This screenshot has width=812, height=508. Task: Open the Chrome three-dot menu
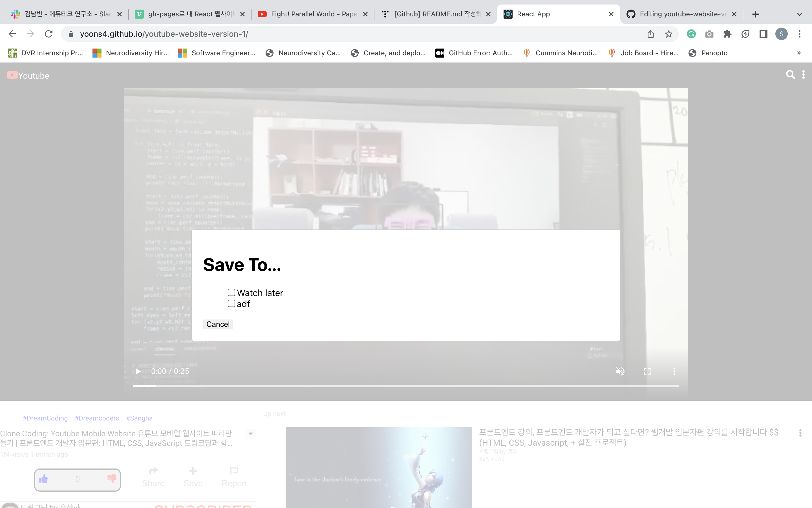coord(800,34)
